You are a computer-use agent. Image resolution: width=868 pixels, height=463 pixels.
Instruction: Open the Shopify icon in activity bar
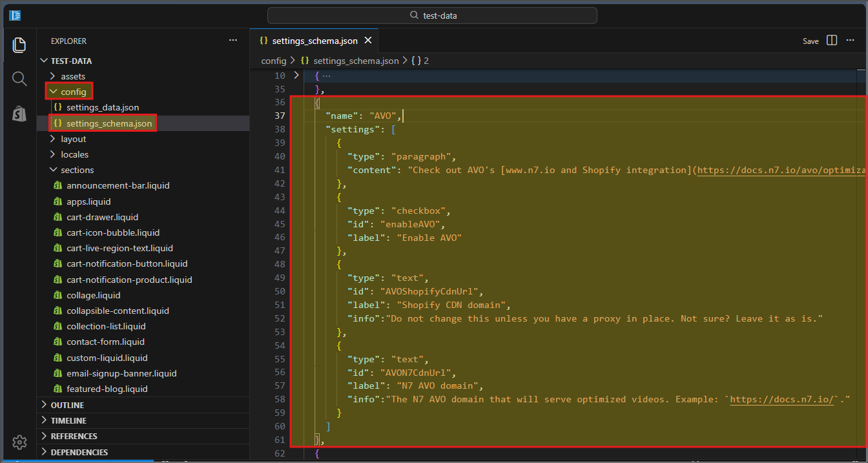click(x=19, y=114)
